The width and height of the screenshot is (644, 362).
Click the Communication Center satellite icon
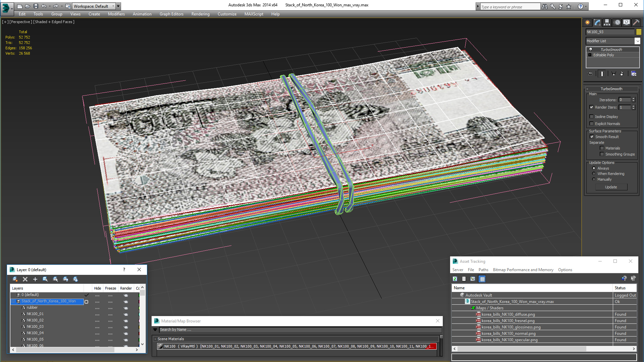click(x=561, y=6)
